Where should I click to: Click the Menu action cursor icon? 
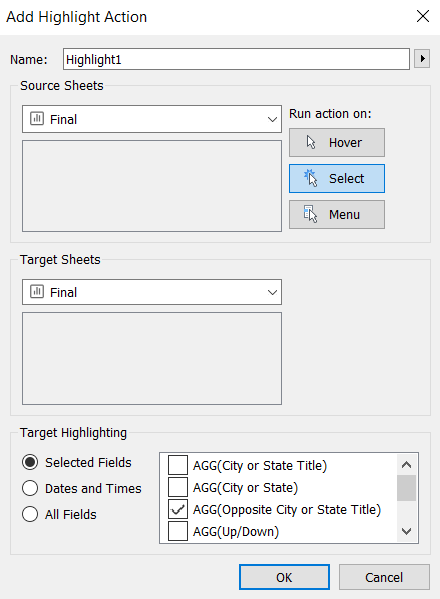[x=311, y=214]
